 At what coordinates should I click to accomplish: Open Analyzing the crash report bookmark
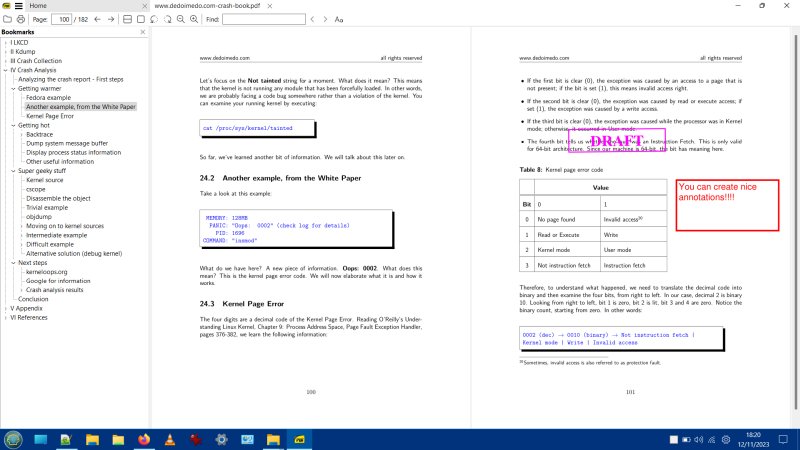(70, 79)
